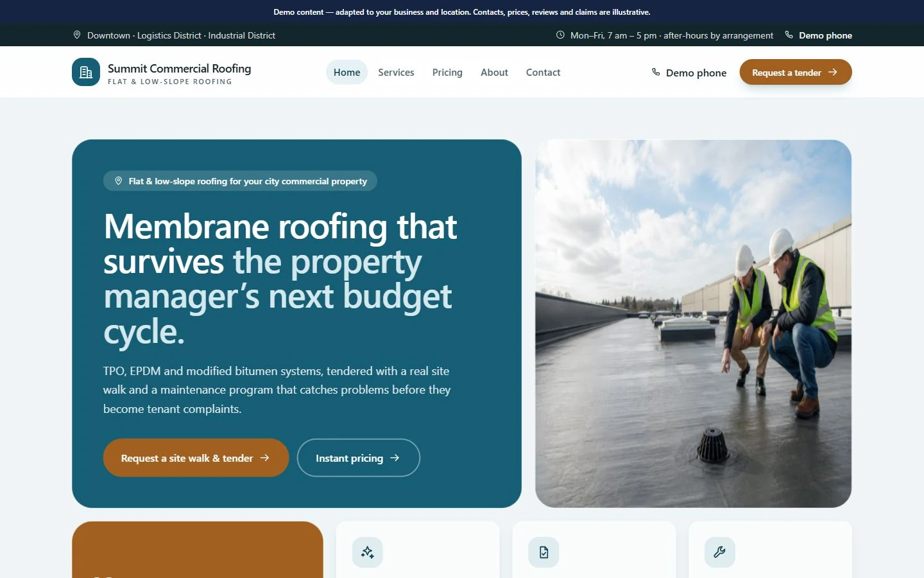
Task: Click Request a site walk & tender button
Action: (x=196, y=458)
